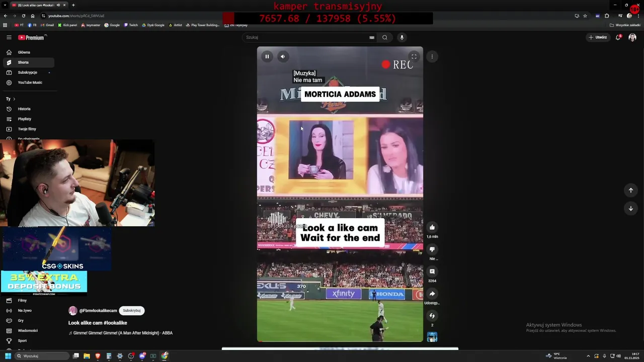This screenshot has height=362, width=644.
Task: Open Brave browser from the taskbar
Action: click(98, 356)
